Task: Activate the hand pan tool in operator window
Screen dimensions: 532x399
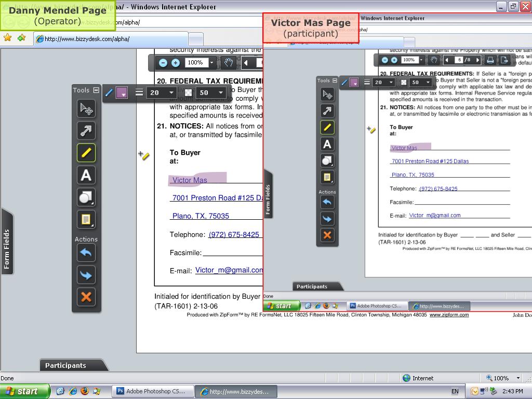Action: (x=229, y=63)
